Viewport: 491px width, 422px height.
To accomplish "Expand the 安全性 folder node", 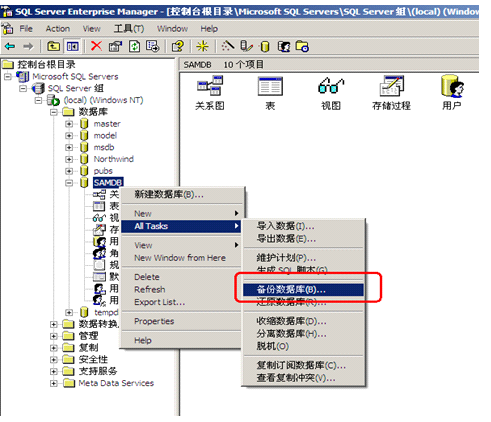I will pyautogui.click(x=54, y=360).
